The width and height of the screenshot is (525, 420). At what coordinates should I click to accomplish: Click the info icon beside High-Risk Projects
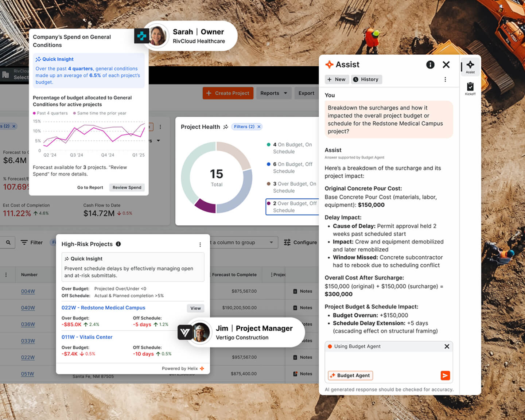[118, 244]
